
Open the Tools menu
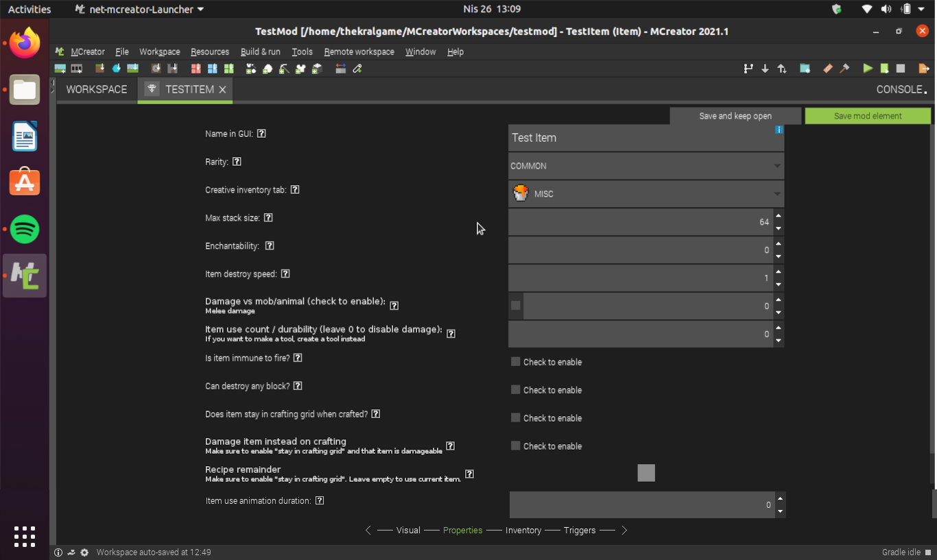[x=302, y=51]
